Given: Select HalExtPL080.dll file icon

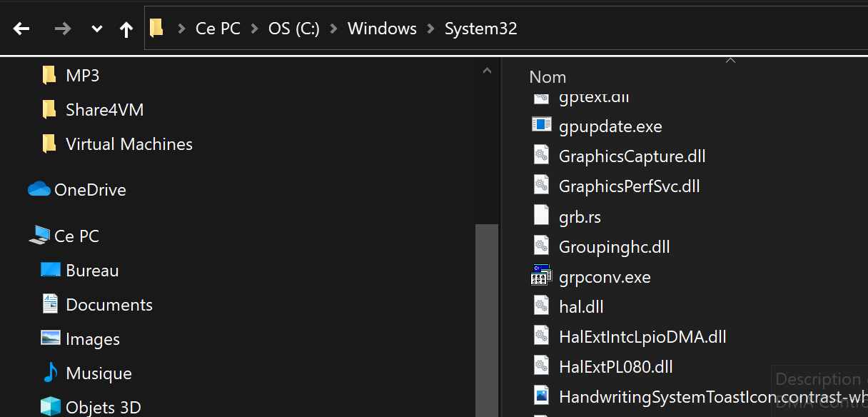Looking at the screenshot, I should (x=542, y=366).
